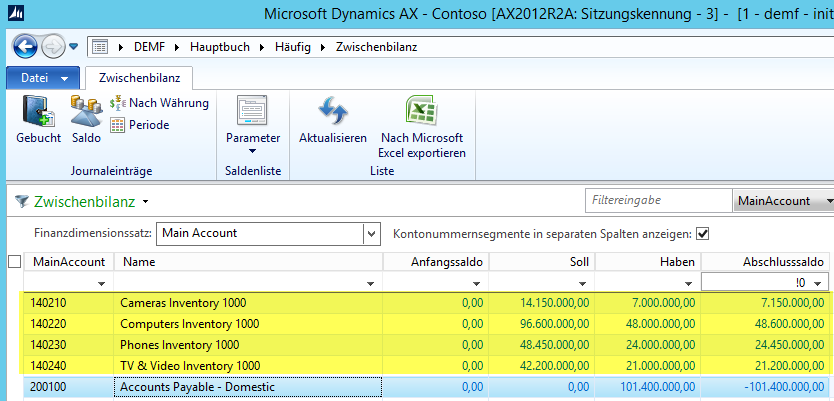Click the back navigation arrow
The width and height of the screenshot is (834, 401).
(x=25, y=46)
